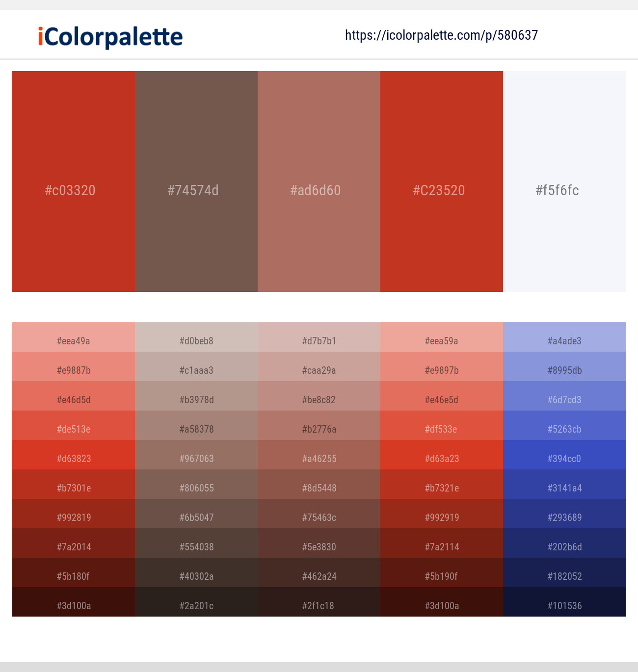Choose the #394cc0 blue shade
This screenshot has height=672, width=638.
click(x=564, y=455)
